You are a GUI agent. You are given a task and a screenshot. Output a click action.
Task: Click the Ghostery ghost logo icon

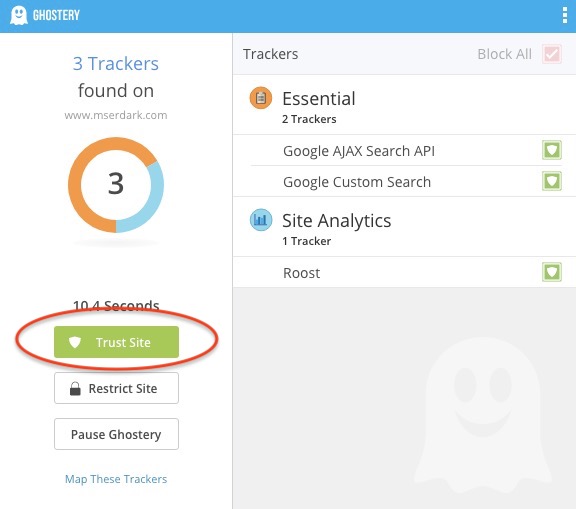coord(19,15)
